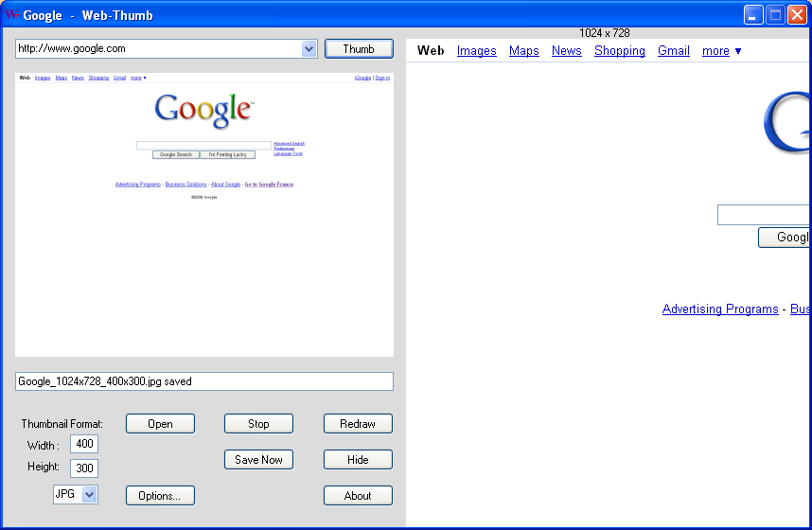This screenshot has width=812, height=530.
Task: Open the Options dialog
Action: tap(161, 496)
